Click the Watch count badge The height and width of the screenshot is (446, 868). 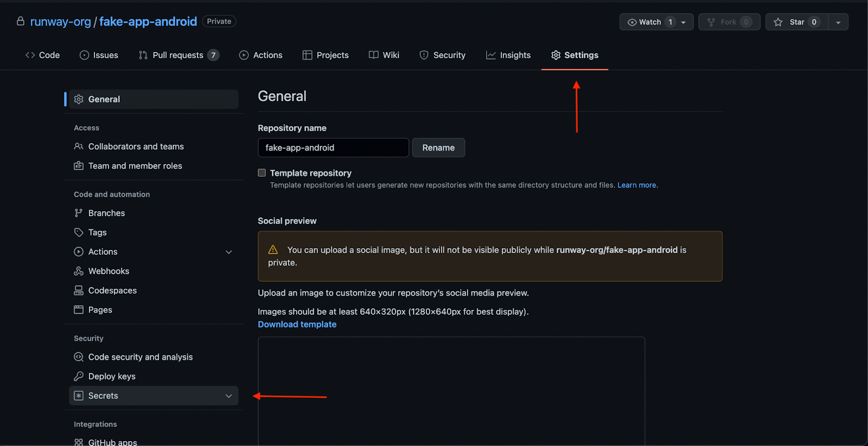coord(671,22)
